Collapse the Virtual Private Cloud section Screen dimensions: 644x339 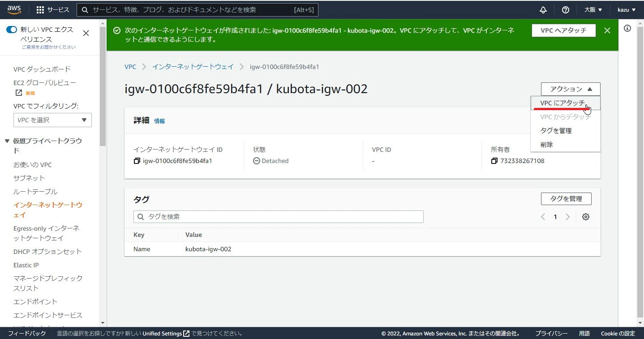[x=7, y=141]
